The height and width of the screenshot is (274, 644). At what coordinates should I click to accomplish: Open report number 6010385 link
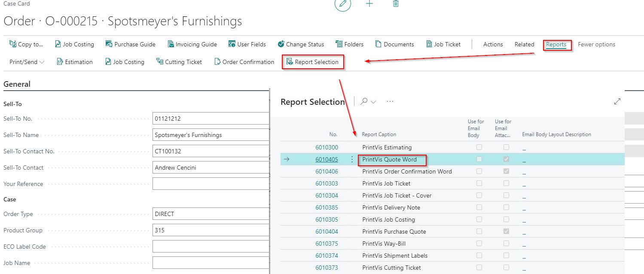pyautogui.click(x=327, y=207)
